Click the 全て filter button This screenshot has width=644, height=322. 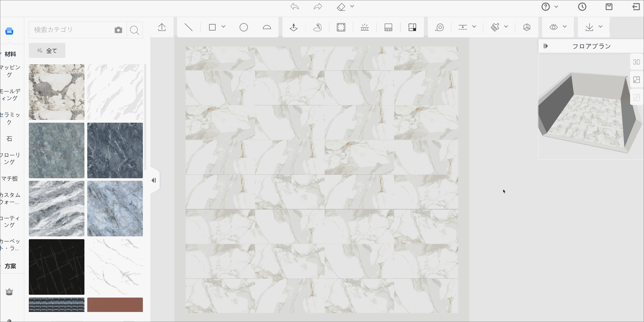47,50
